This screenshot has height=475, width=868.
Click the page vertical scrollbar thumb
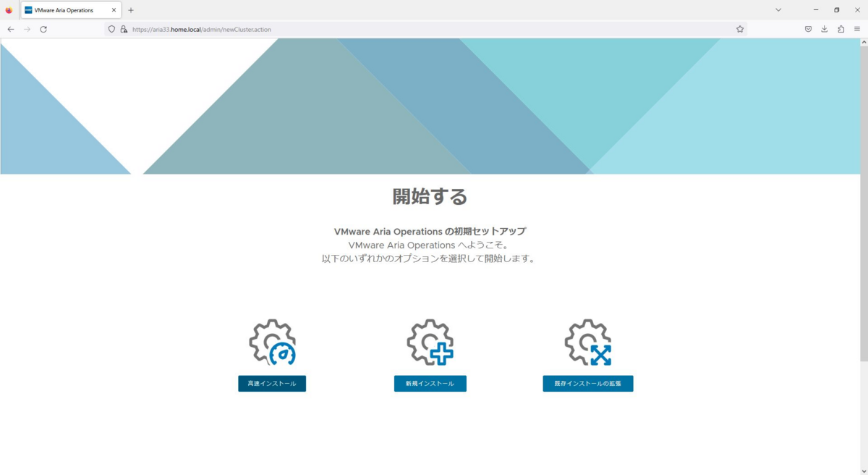click(x=864, y=204)
